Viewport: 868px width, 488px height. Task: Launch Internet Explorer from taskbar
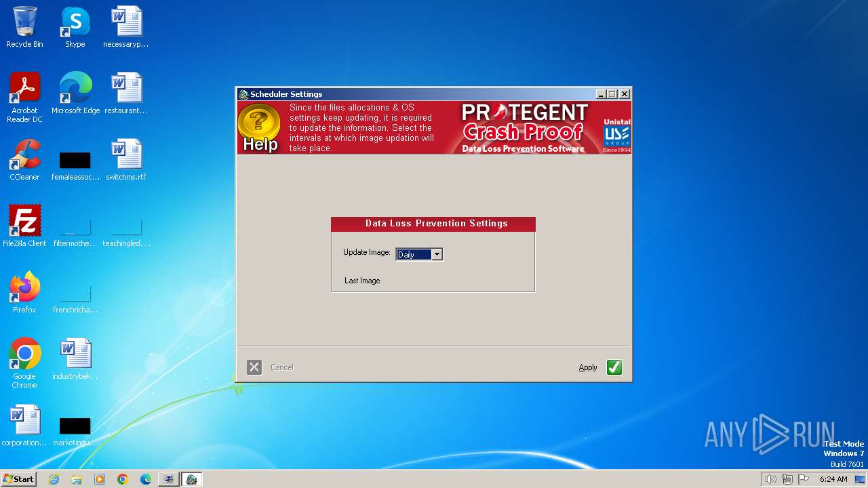pyautogui.click(x=54, y=479)
